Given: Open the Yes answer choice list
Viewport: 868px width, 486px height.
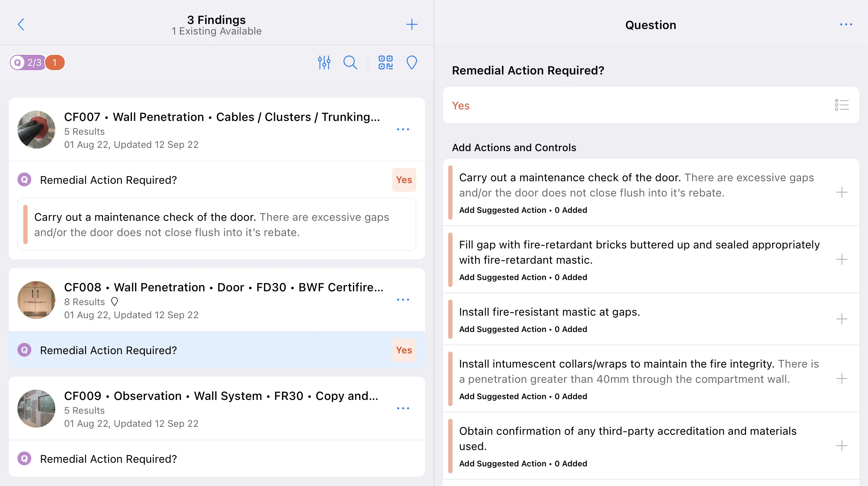Looking at the screenshot, I should point(841,105).
